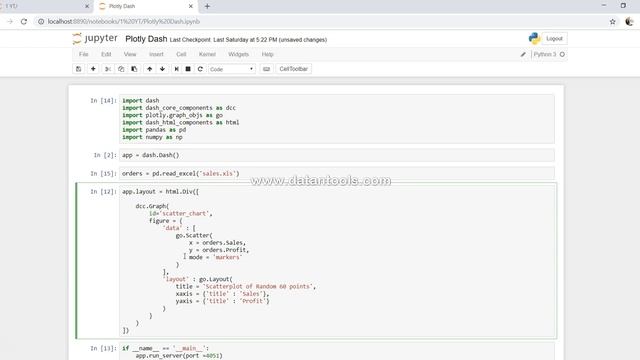Click the app = dash.Dash() cell
This screenshot has height=360, width=640.
pos(337,155)
